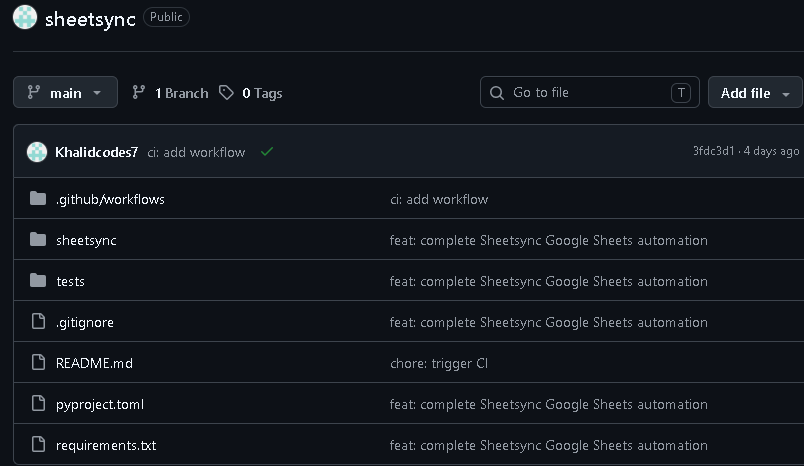The image size is (804, 466).
Task: Click file icon of pyproject.toml row
Action: click(x=38, y=403)
